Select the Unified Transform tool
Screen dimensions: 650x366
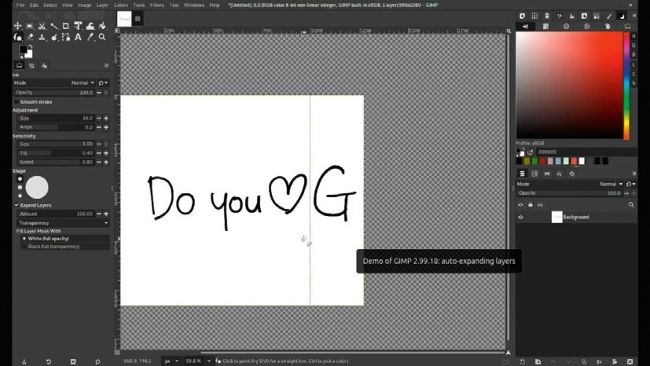coord(78,26)
